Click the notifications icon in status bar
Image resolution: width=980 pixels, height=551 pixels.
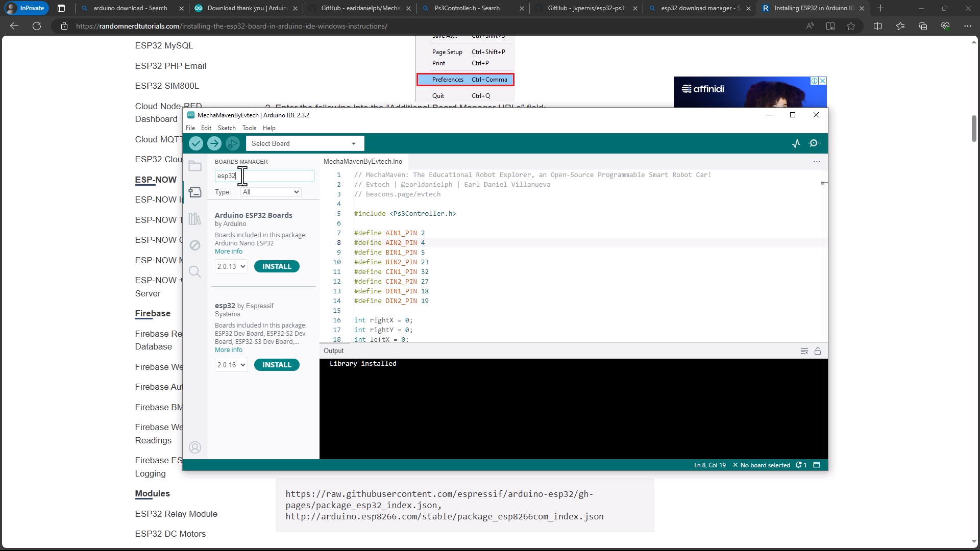coord(801,465)
